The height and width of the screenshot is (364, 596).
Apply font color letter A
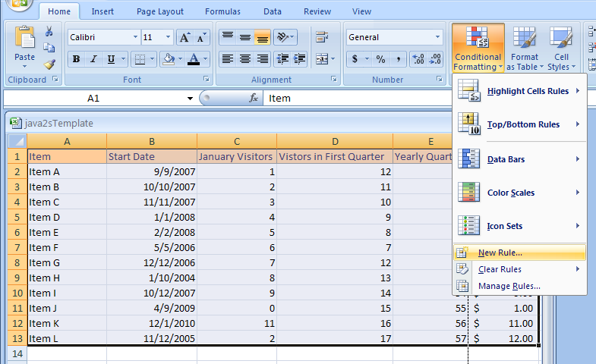tap(194, 59)
